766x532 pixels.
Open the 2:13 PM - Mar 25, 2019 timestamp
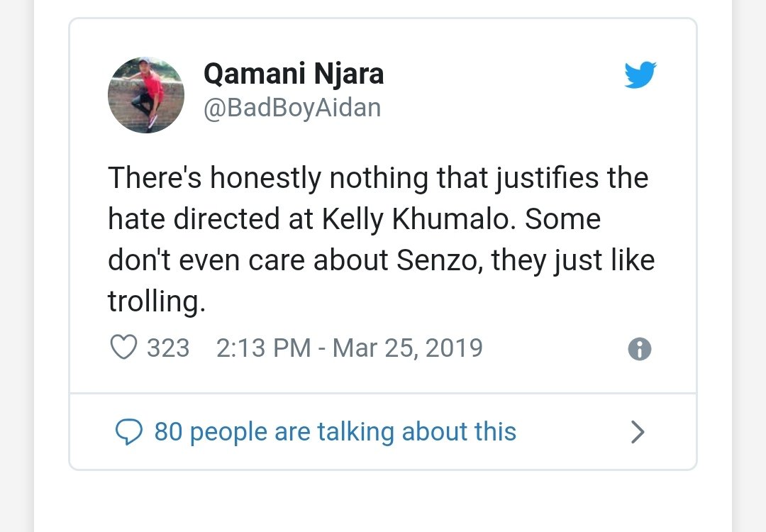[349, 348]
